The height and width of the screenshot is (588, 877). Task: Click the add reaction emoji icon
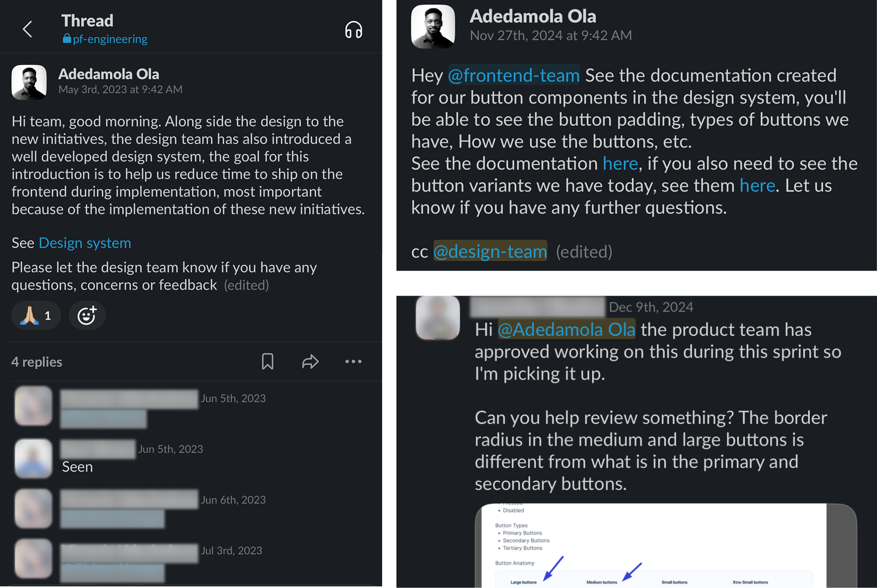click(x=87, y=315)
